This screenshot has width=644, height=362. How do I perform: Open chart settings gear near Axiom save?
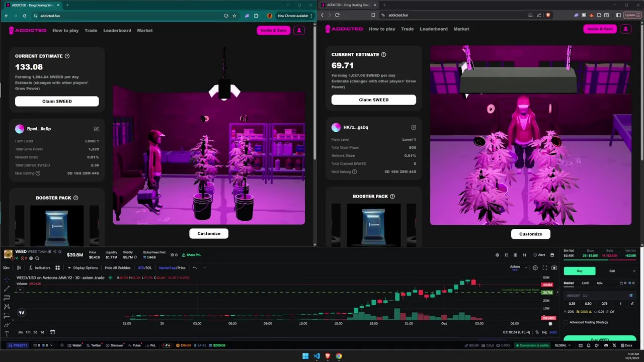[x=535, y=268]
